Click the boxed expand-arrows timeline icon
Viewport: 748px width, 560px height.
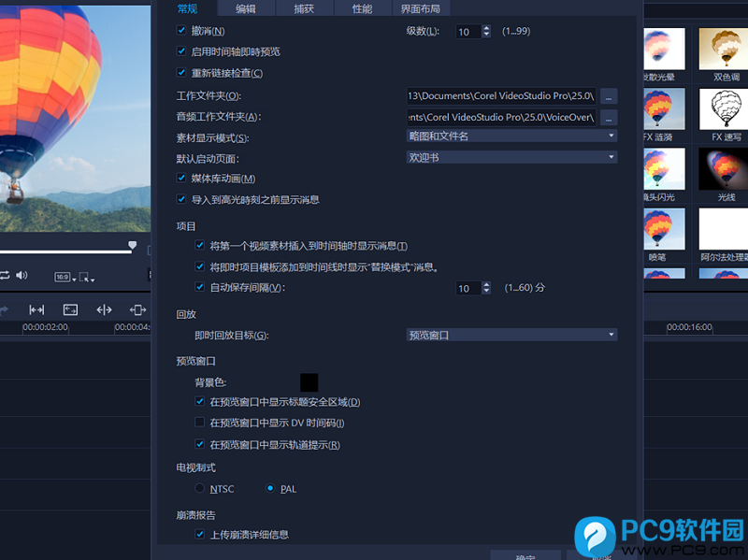[x=71, y=310]
